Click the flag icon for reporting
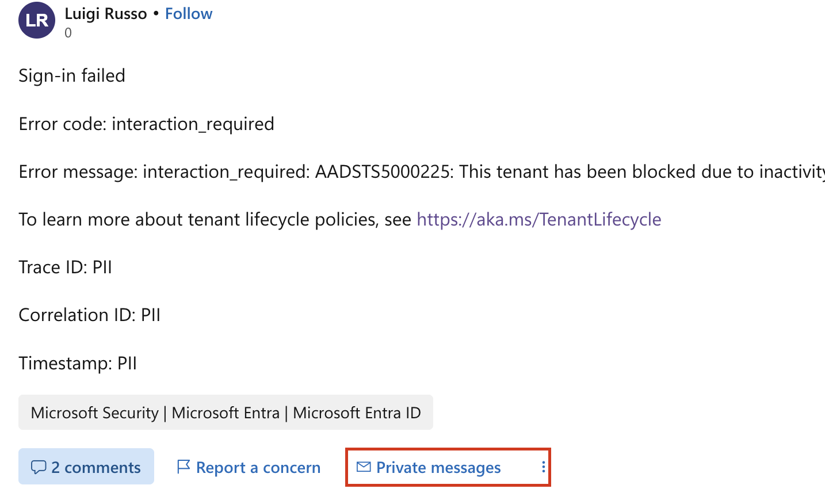This screenshot has height=504, width=825. 184,467
